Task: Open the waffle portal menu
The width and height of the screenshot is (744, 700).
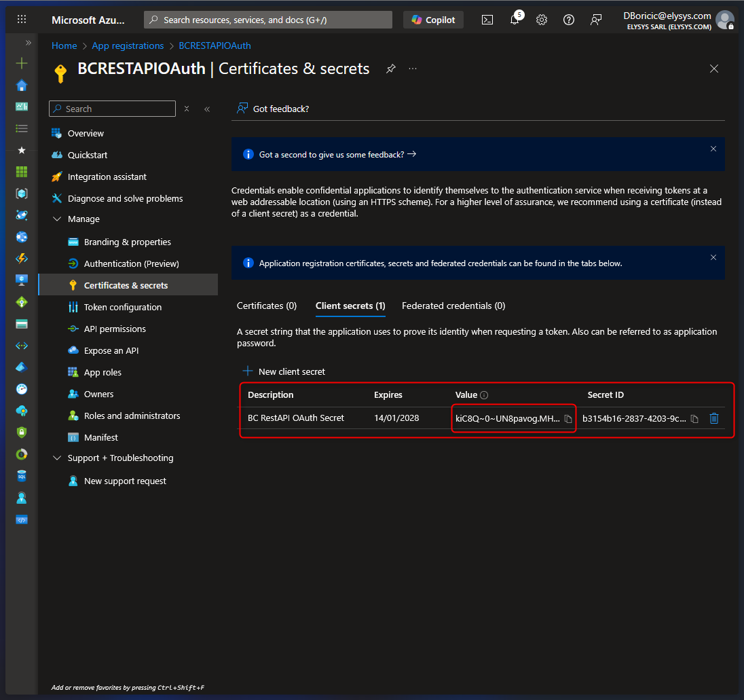Action: [22, 20]
